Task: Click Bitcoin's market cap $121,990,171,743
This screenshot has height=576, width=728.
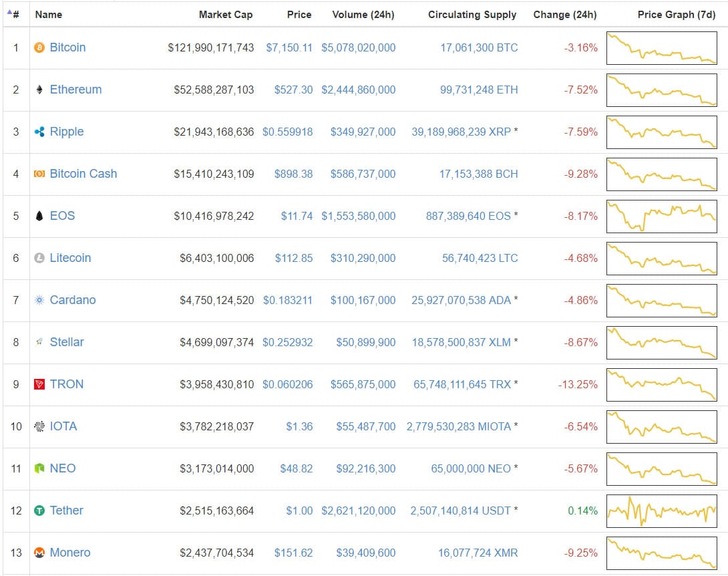Action: point(211,48)
